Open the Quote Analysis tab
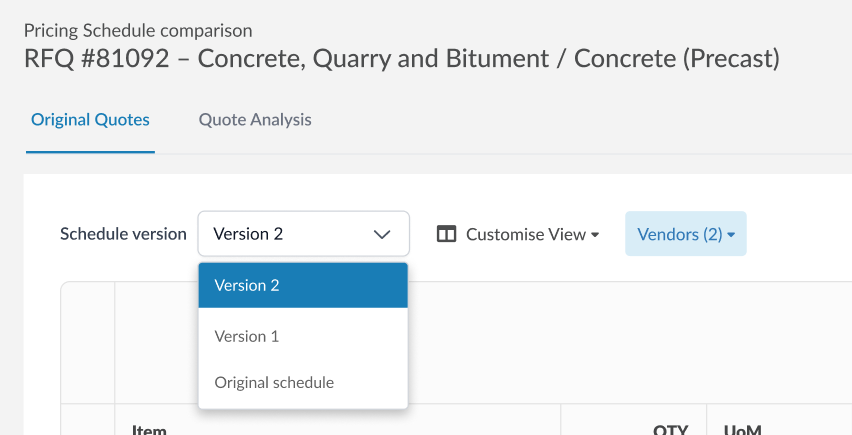Viewport: 852px width, 435px height. click(255, 120)
